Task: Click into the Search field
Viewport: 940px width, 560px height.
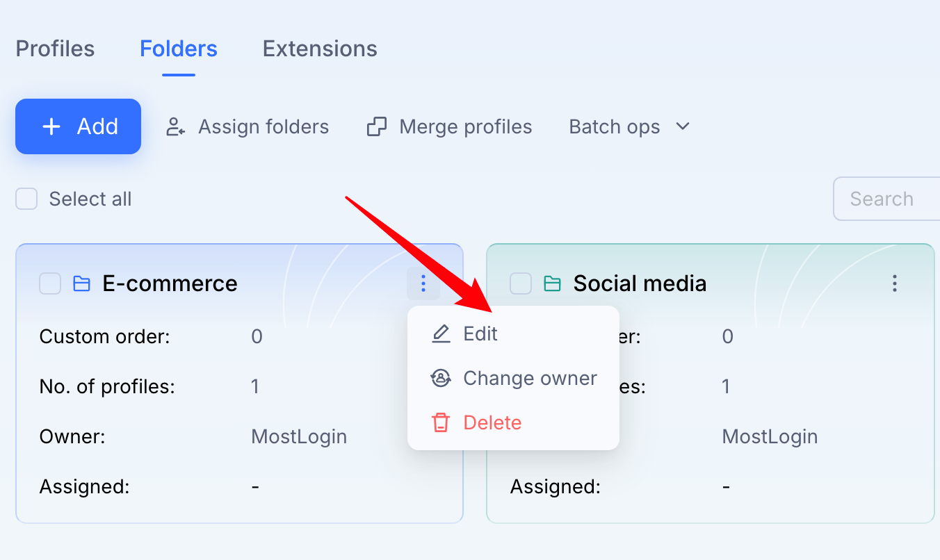Action: coord(886,199)
